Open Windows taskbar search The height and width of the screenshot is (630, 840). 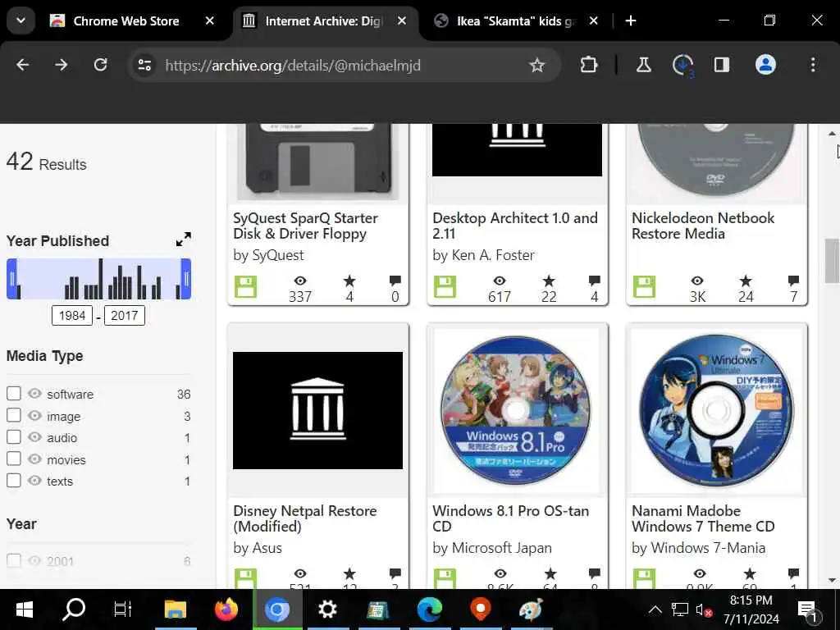74,609
